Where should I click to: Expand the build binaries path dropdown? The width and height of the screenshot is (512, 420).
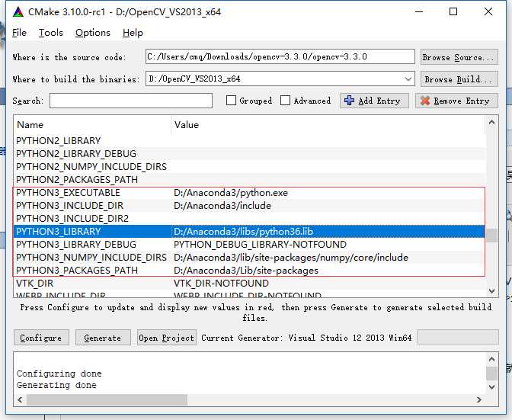(408, 79)
